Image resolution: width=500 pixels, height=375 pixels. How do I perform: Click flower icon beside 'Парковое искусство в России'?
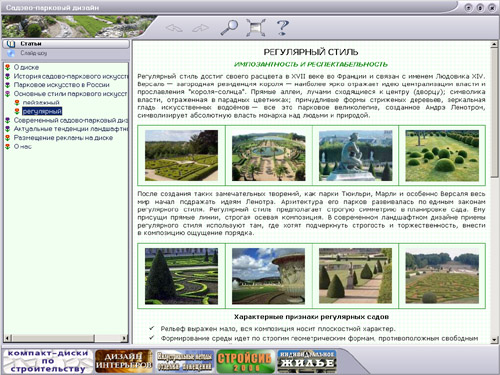(8, 85)
